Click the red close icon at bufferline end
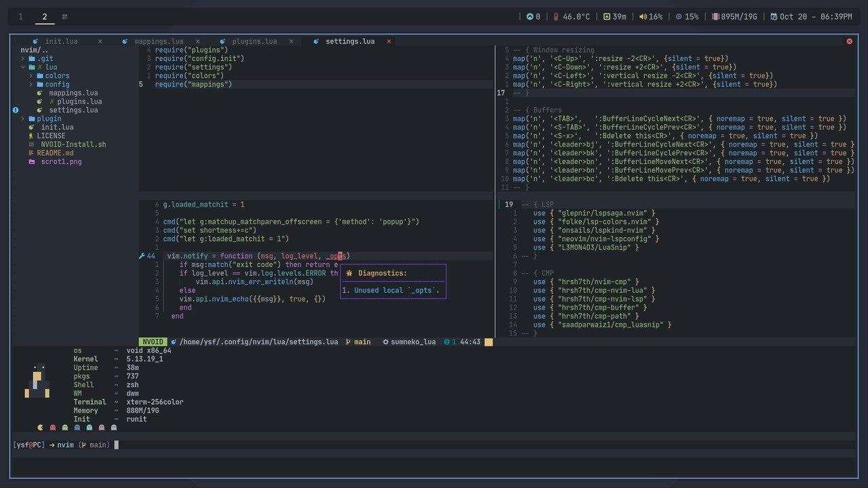The height and width of the screenshot is (488, 868). pyautogui.click(x=849, y=41)
